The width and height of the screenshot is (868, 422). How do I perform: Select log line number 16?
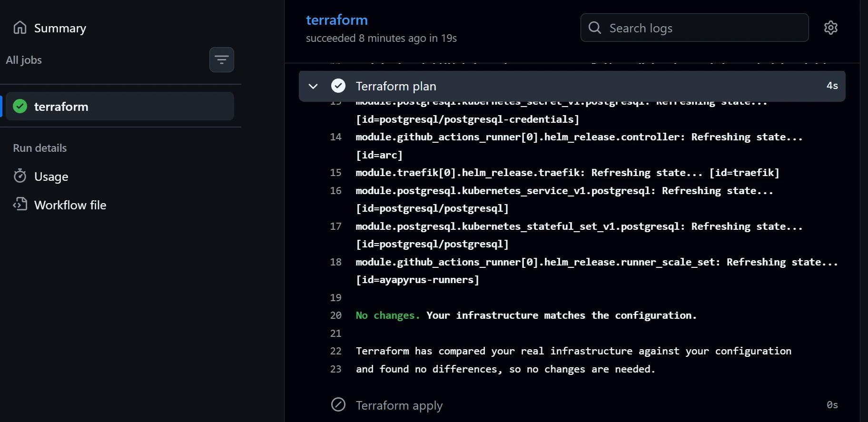pos(336,191)
